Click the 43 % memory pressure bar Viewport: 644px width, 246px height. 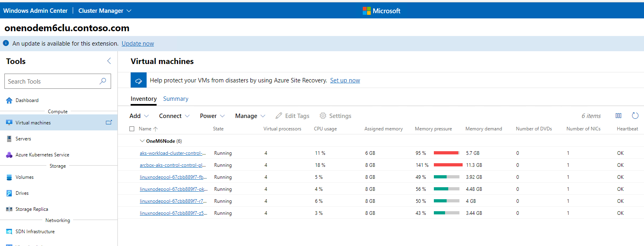(446, 213)
